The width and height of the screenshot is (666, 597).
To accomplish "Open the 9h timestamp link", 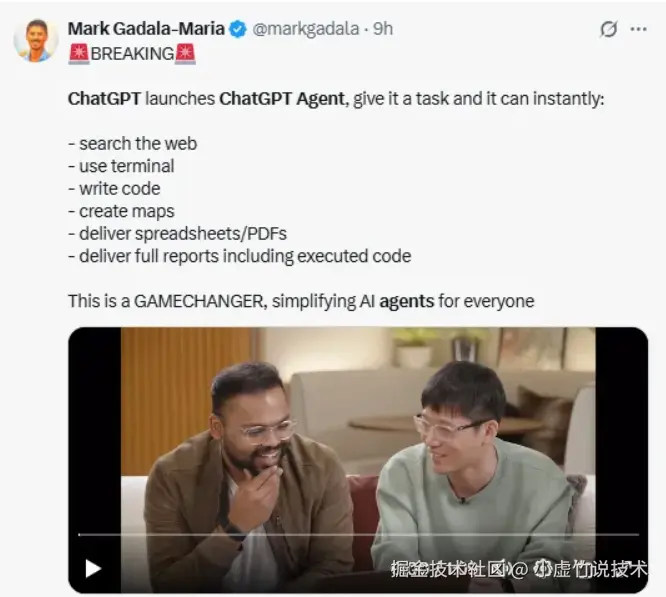I will (383, 29).
